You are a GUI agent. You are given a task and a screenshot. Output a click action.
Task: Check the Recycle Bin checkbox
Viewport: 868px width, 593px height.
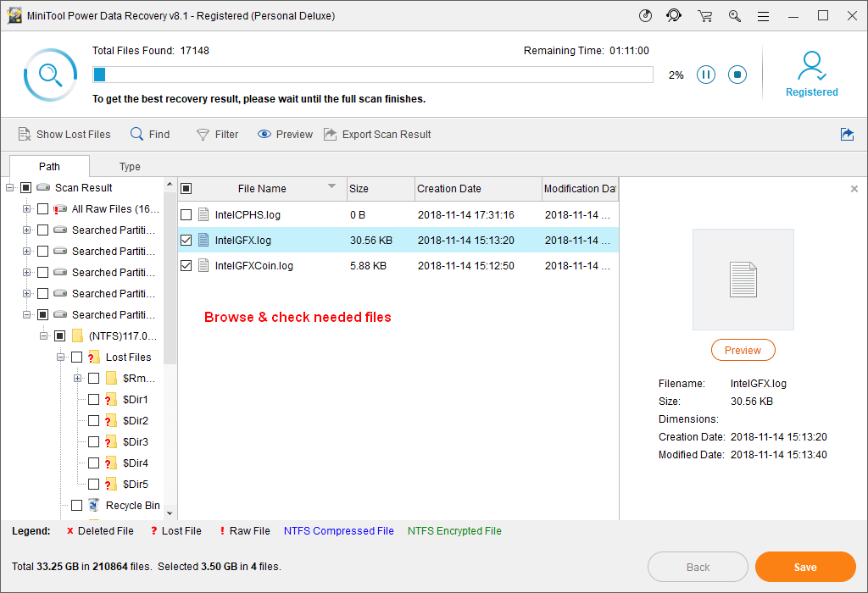76,505
